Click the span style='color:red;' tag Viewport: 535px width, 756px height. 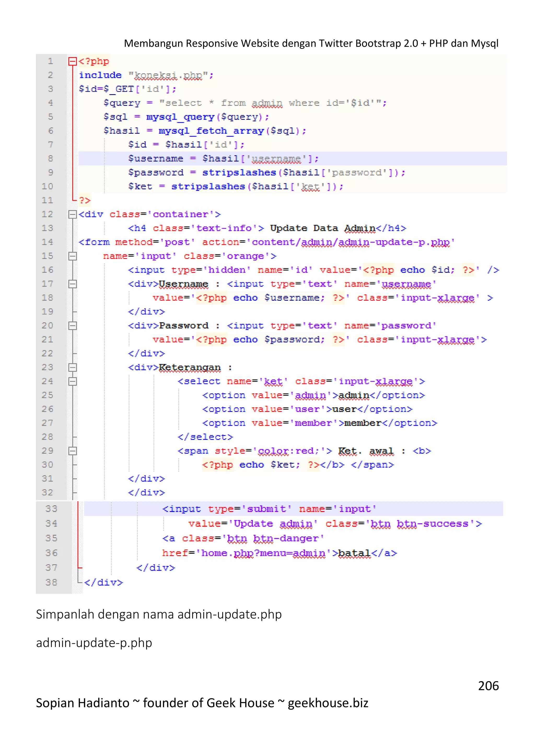pyautogui.click(x=255, y=451)
